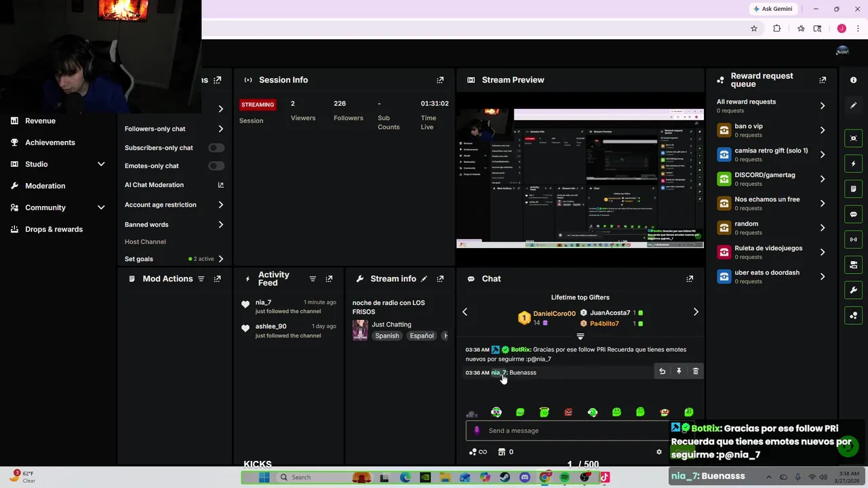The height and width of the screenshot is (488, 868).
Task: Select the Just Chatting category
Action: [x=391, y=325]
